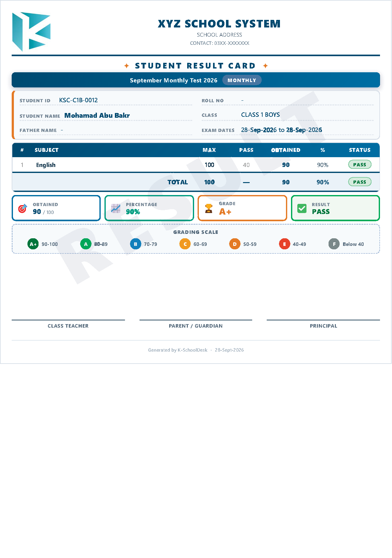The width and height of the screenshot is (392, 558).
Task: Click the OBTAINED column header
Action: point(286,150)
